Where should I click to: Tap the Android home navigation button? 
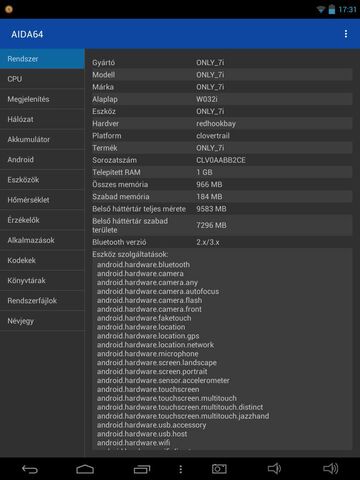pos(85,469)
